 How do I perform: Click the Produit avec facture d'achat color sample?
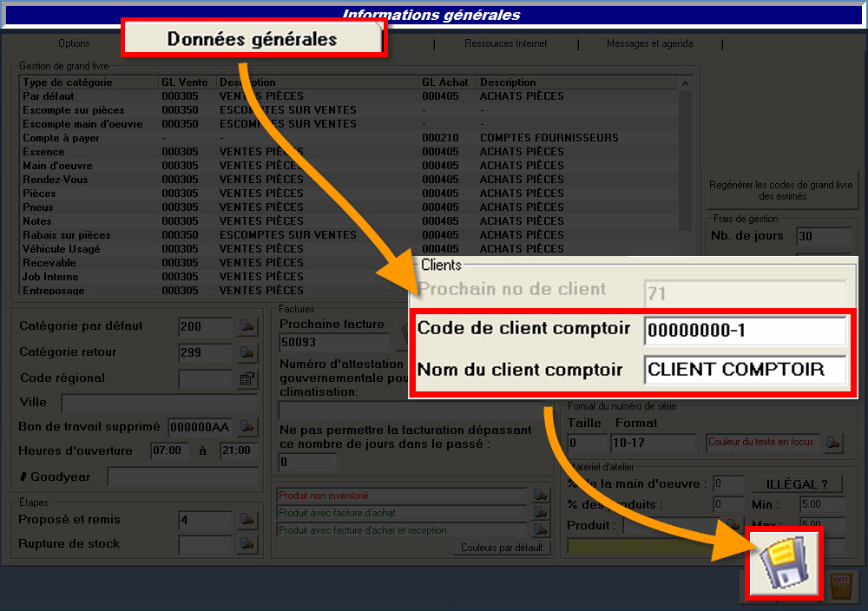coord(401,512)
